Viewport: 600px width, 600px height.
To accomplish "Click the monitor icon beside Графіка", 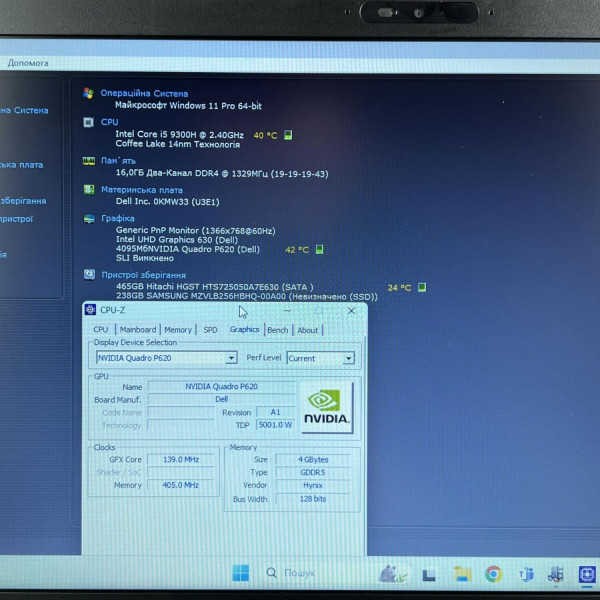I will (x=89, y=218).
